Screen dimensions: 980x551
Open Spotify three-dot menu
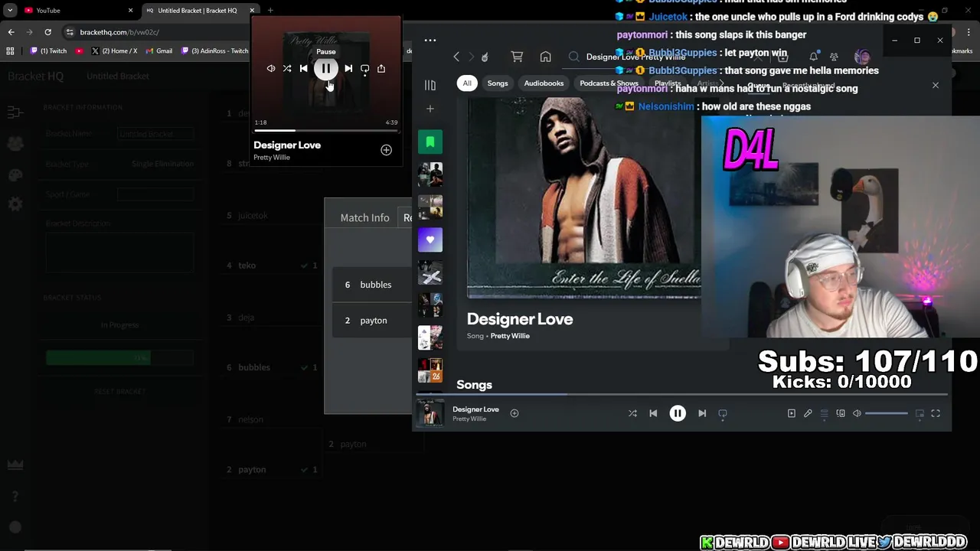(x=430, y=41)
